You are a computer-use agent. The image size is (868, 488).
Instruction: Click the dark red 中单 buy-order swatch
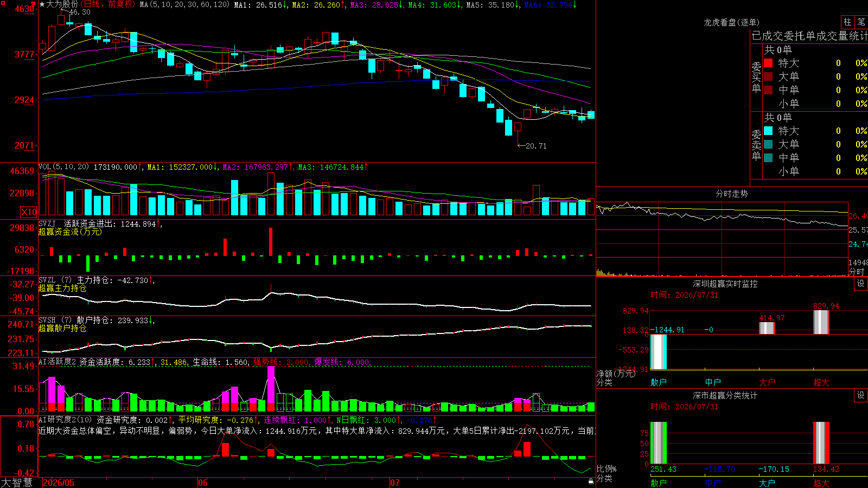pyautogui.click(x=768, y=90)
